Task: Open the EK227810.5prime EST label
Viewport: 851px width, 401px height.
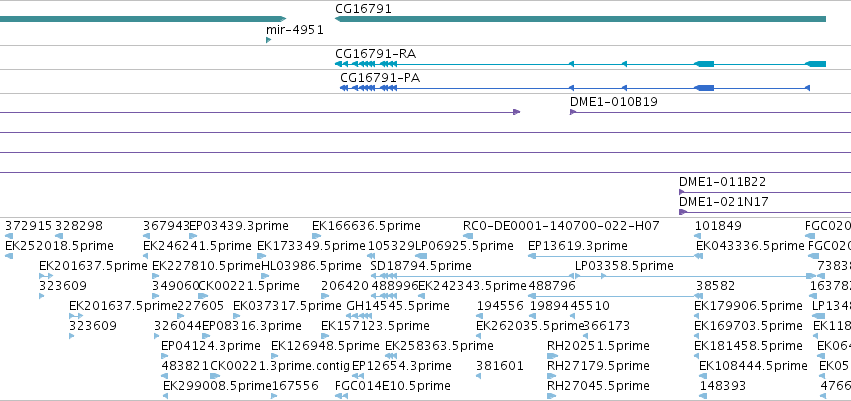Action: pos(207,266)
